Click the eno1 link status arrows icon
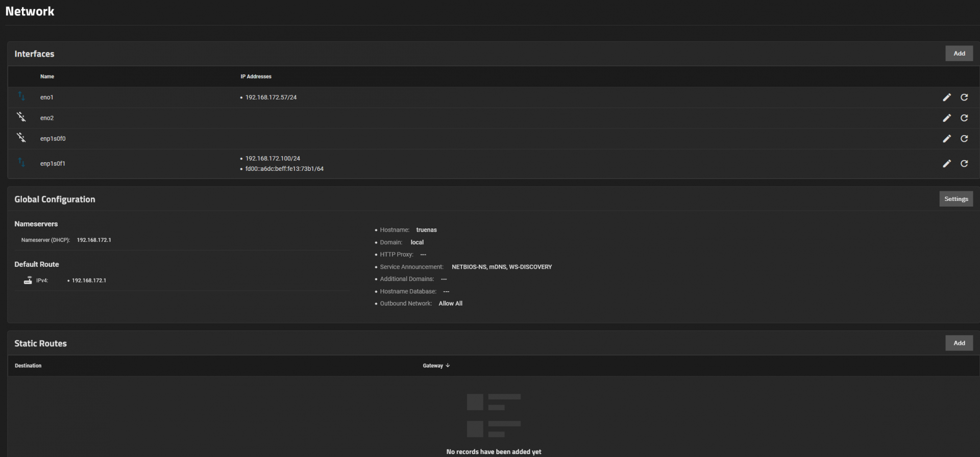 click(x=21, y=96)
